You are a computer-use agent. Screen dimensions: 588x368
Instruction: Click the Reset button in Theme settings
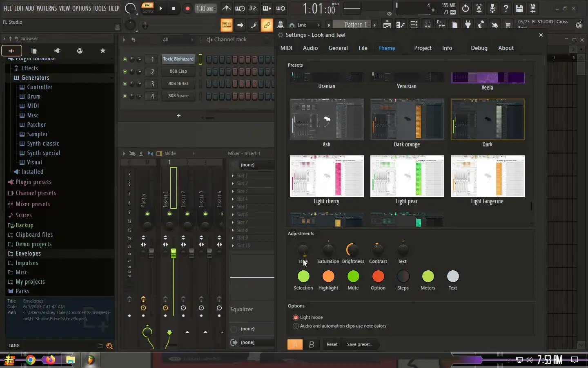click(332, 344)
